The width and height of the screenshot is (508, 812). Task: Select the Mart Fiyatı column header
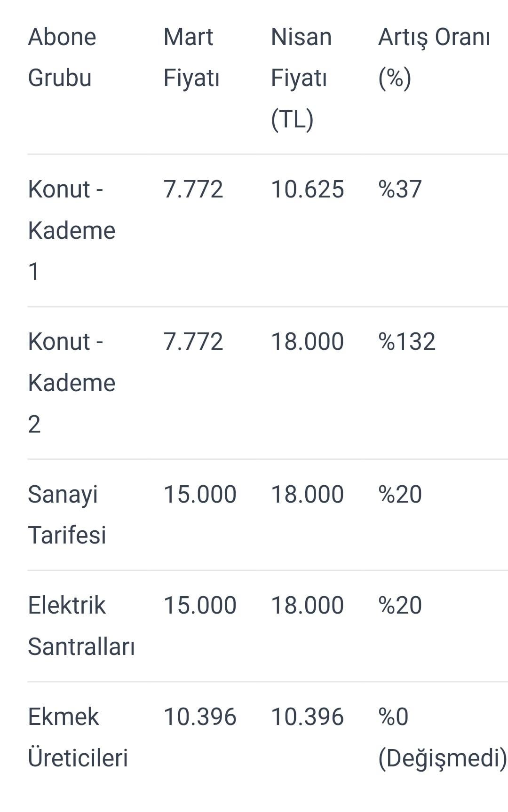click(x=191, y=57)
